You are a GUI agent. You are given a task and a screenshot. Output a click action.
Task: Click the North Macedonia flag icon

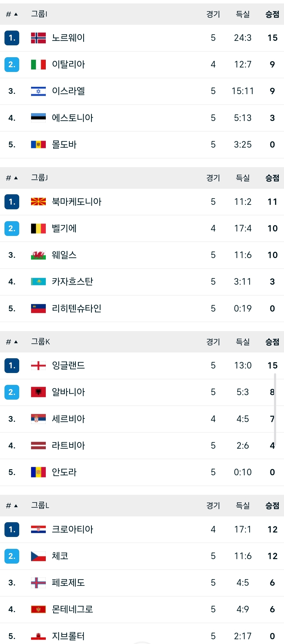[x=38, y=202]
